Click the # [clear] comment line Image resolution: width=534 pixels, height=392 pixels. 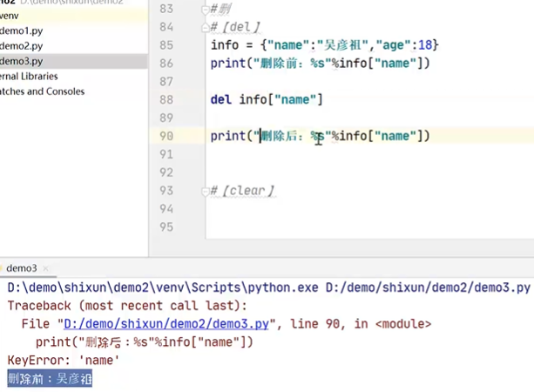click(x=242, y=191)
